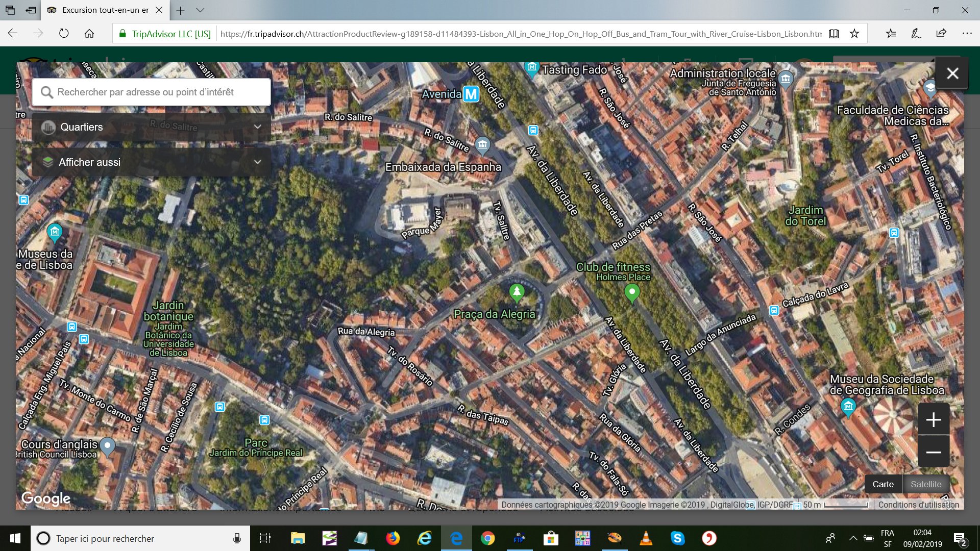Zoom out with the map minus button
This screenshot has height=551, width=980.
[934, 452]
